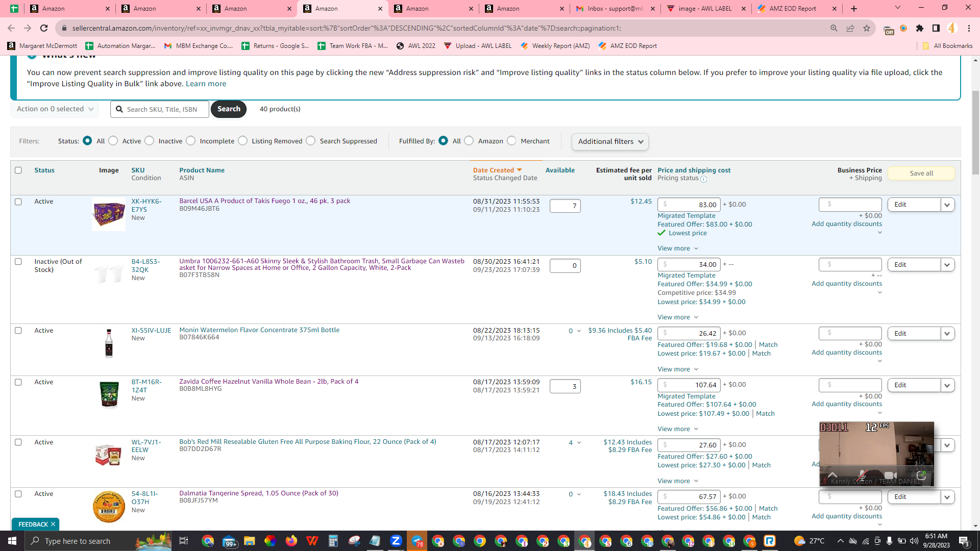980x551 pixels.
Task: Expand the Available chevron for Monin Watermelon
Action: 579,331
